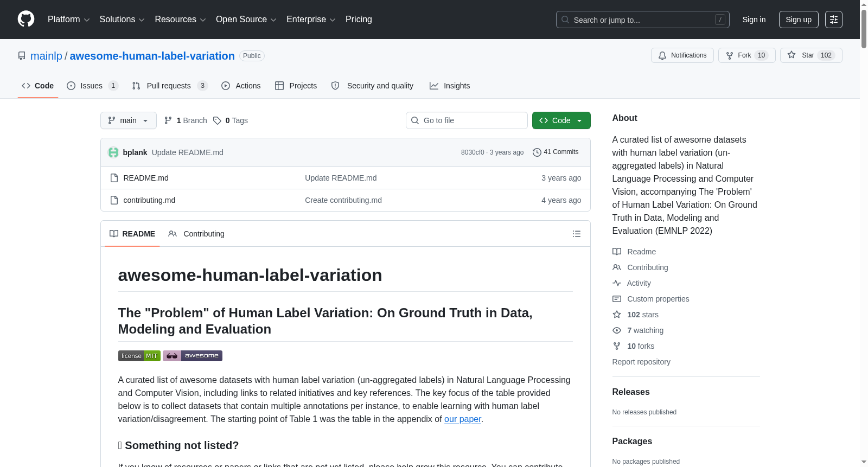Click the tag icon beside Tags
Image resolution: width=868 pixels, height=467 pixels.
click(217, 120)
